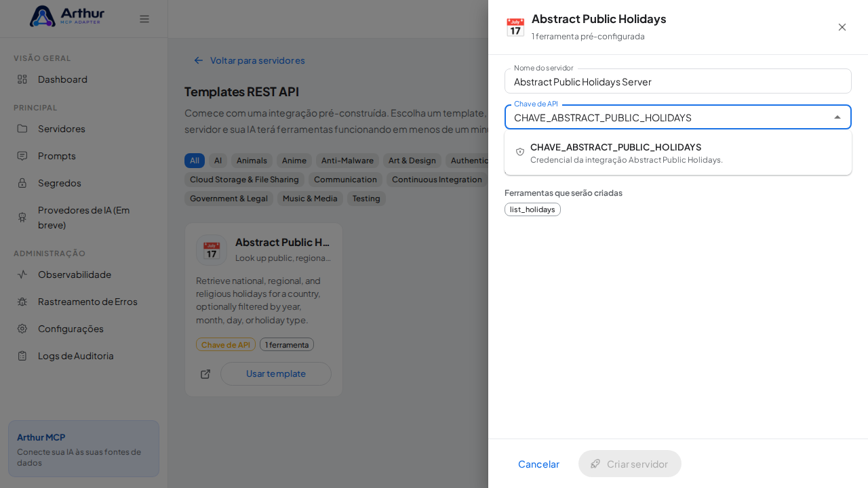Edit the Nome do servidor field
The image size is (868, 488).
point(678,81)
